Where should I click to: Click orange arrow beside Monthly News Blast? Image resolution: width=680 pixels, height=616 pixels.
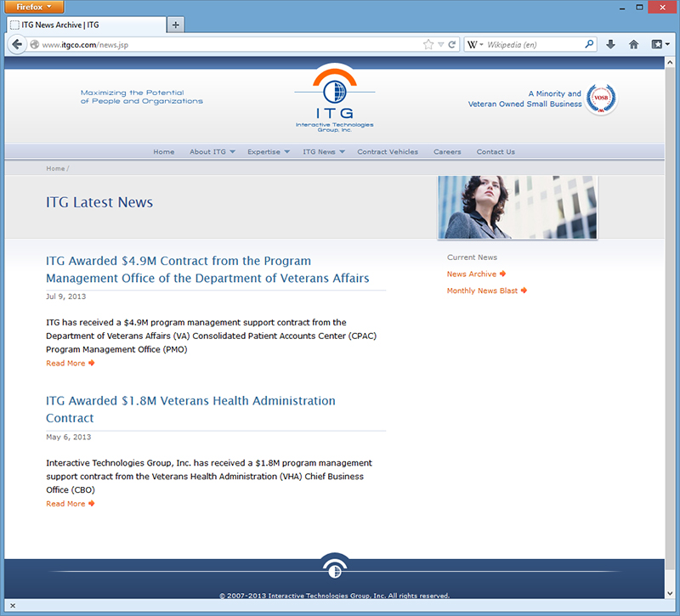point(524,290)
